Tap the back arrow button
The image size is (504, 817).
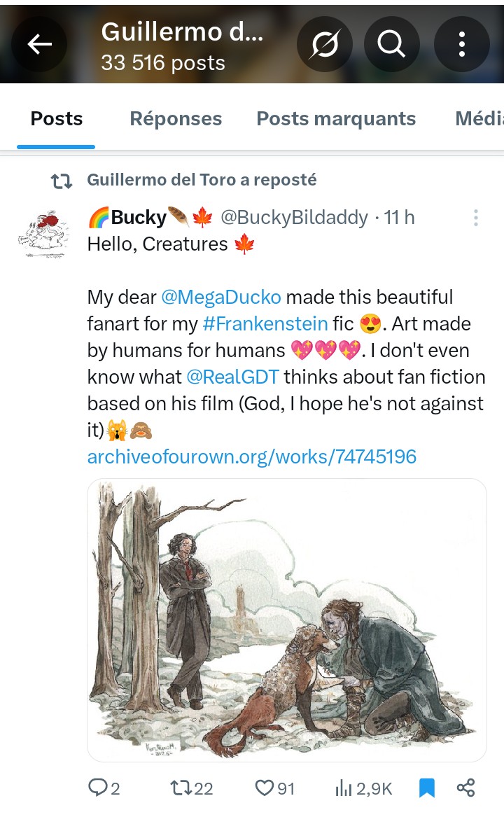[x=39, y=44]
